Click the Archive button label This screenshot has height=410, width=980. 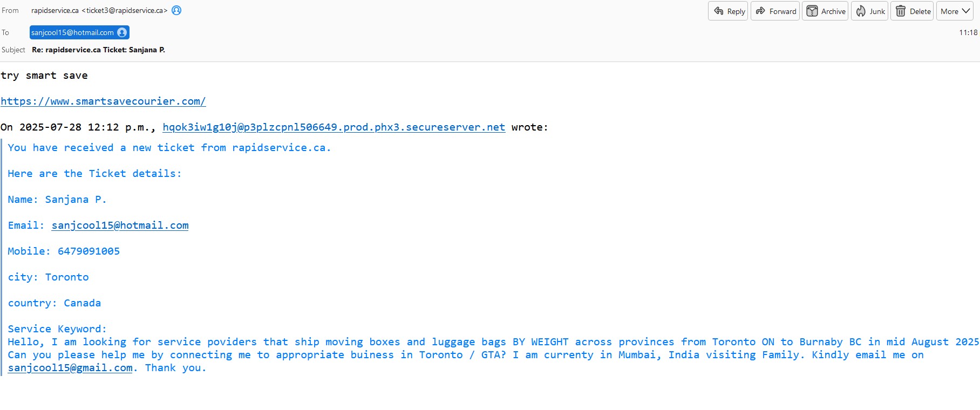pyautogui.click(x=833, y=11)
